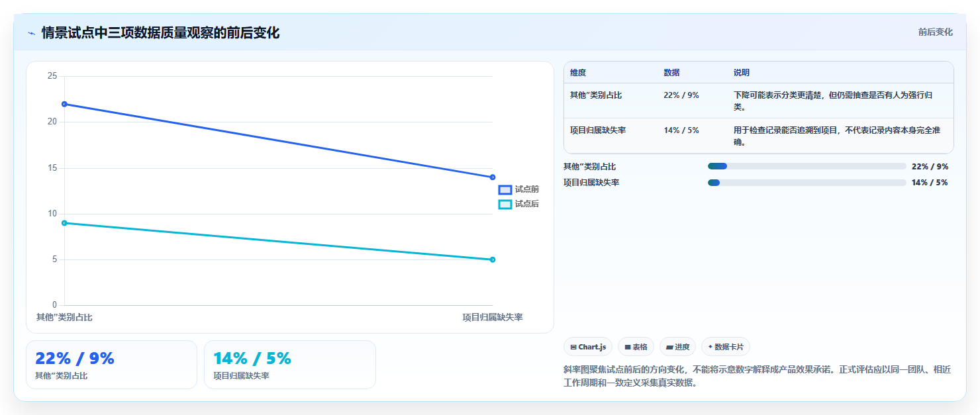
Task: Select the 表格 chip
Action: [636, 347]
